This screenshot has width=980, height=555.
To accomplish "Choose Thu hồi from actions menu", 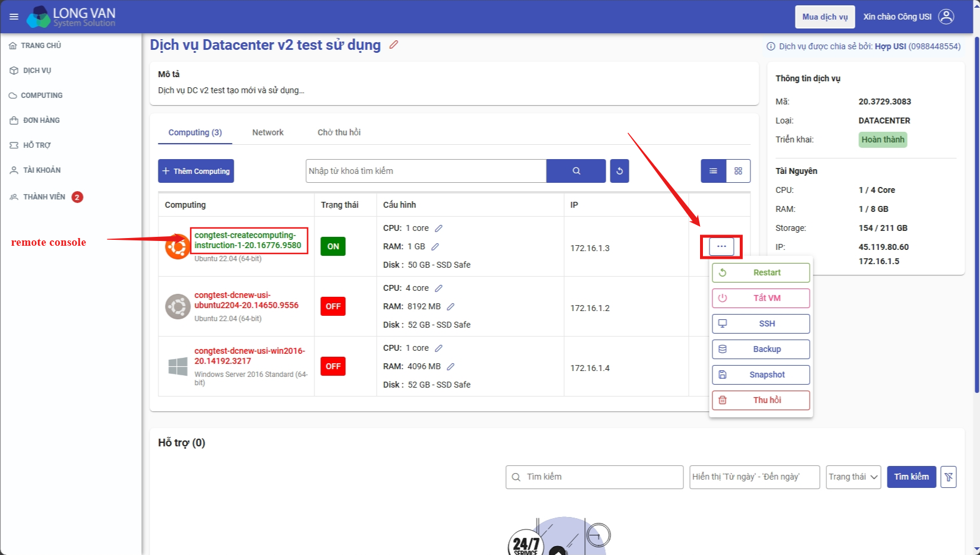I will pyautogui.click(x=761, y=400).
